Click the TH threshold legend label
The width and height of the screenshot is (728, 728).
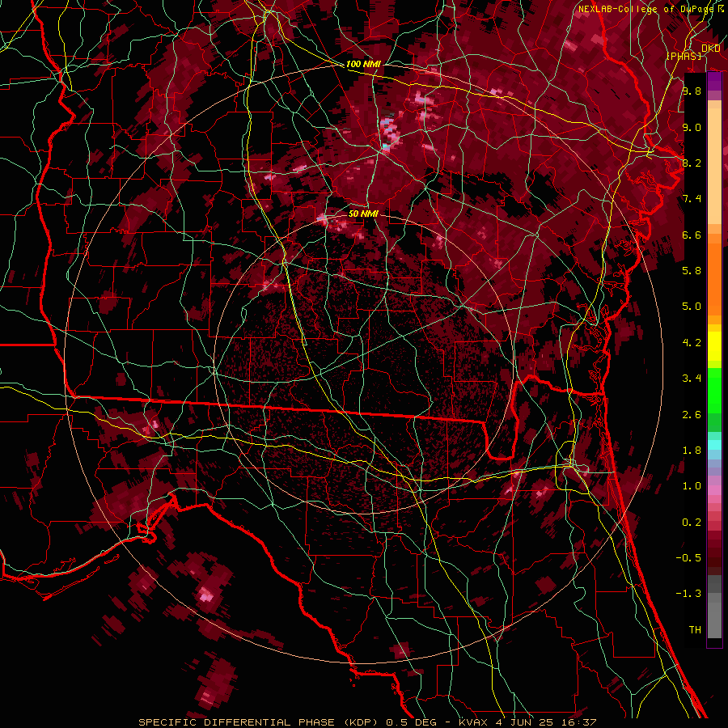coord(695,630)
